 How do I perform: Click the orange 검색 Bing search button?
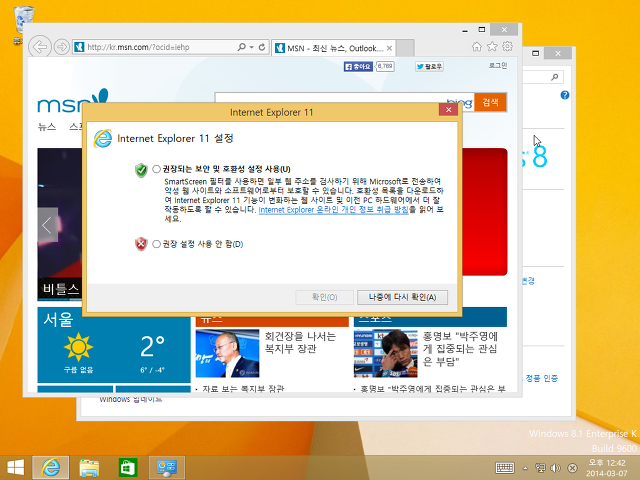(490, 102)
